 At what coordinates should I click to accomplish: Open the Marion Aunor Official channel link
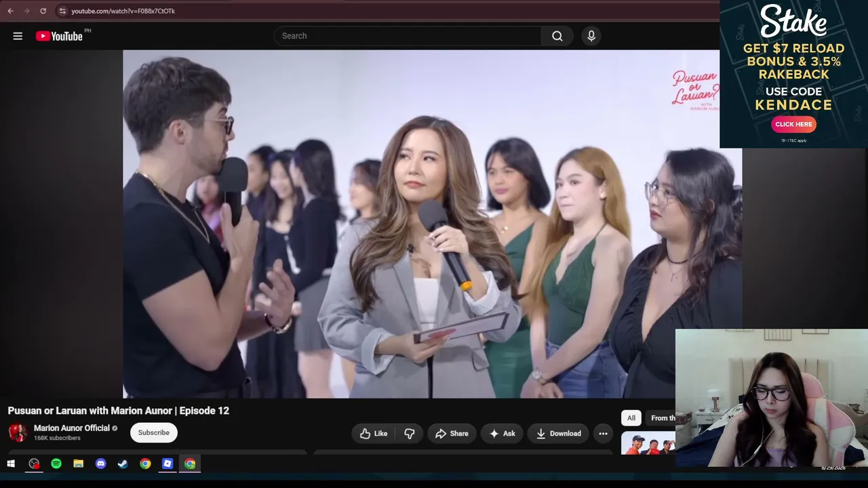72,428
